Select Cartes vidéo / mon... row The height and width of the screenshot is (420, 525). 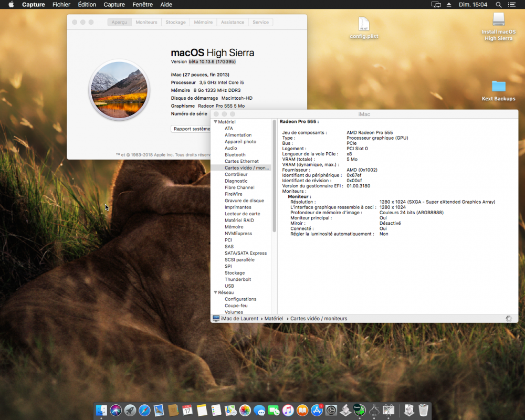(241, 168)
